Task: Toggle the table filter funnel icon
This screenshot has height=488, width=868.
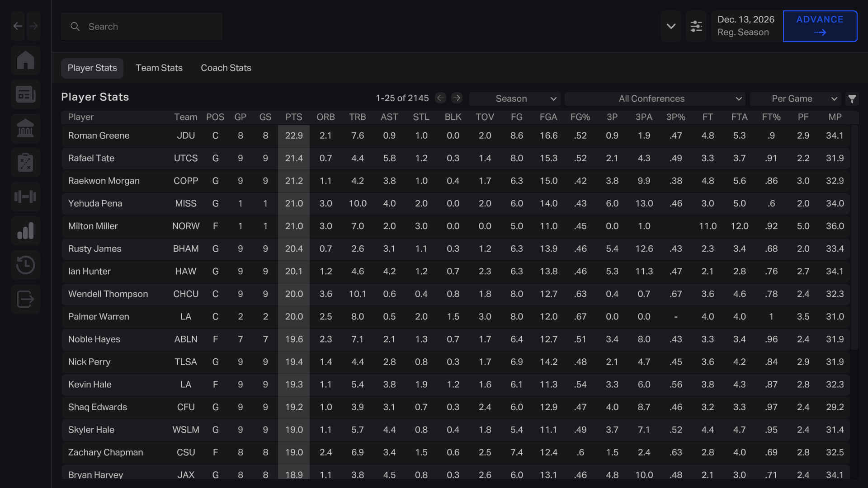Action: click(x=852, y=99)
